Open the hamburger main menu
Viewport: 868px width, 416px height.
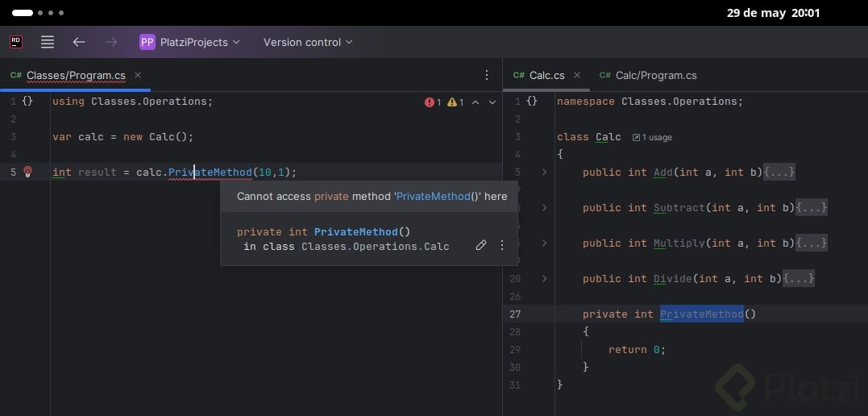pyautogui.click(x=48, y=42)
